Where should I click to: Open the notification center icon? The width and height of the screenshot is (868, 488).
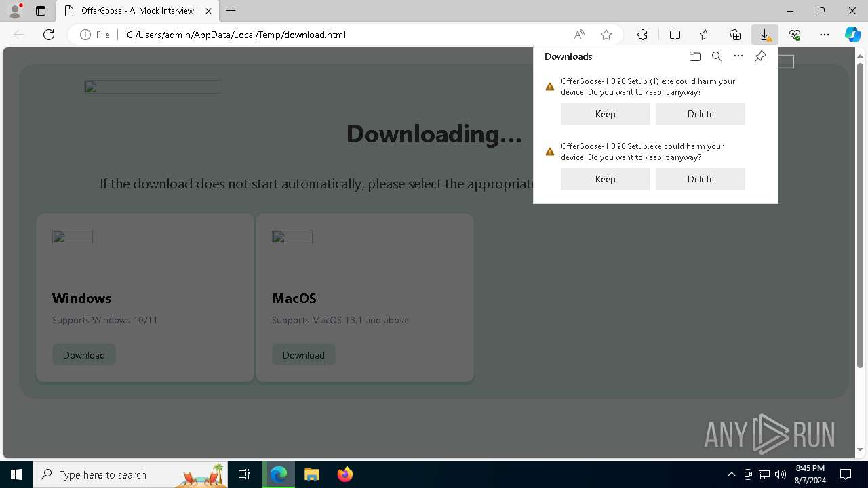846,474
